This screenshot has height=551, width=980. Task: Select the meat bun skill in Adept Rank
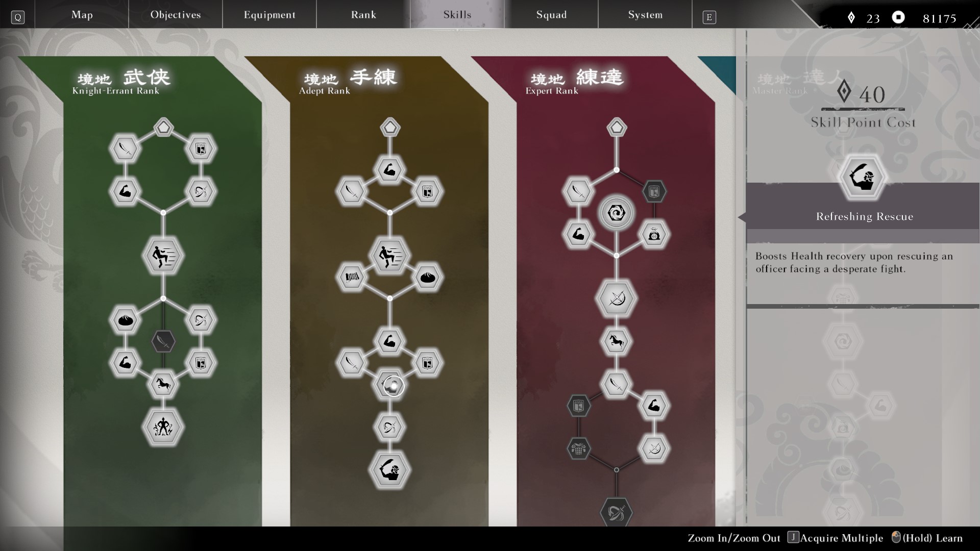[427, 278]
